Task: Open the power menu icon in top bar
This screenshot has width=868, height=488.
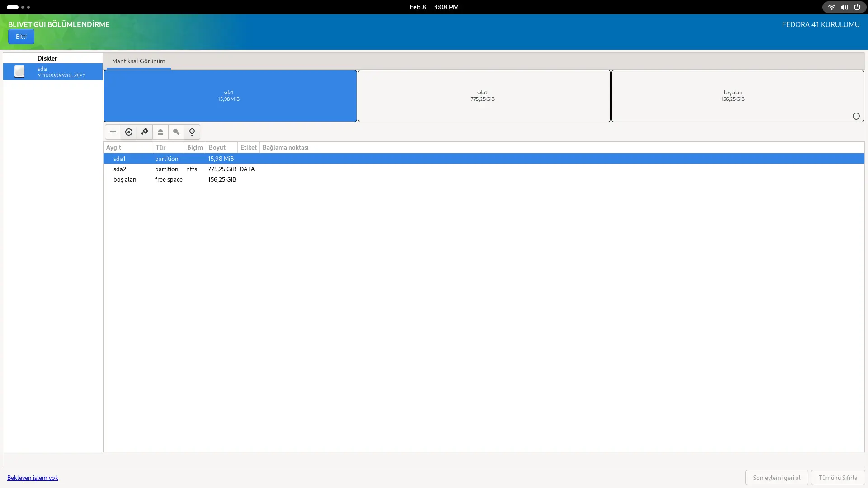Action: coord(857,7)
